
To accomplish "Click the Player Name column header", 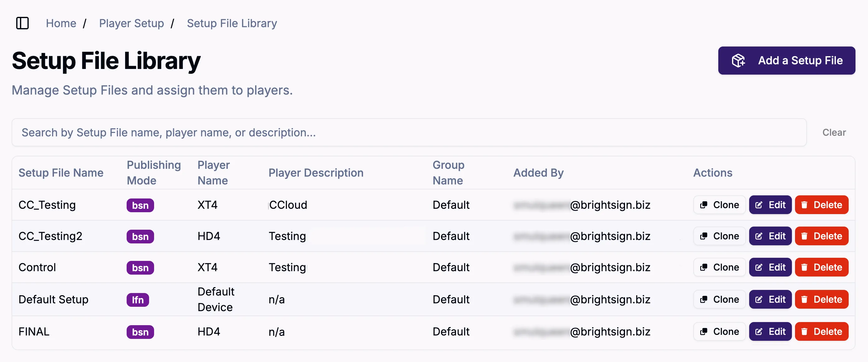I will pyautogui.click(x=214, y=173).
